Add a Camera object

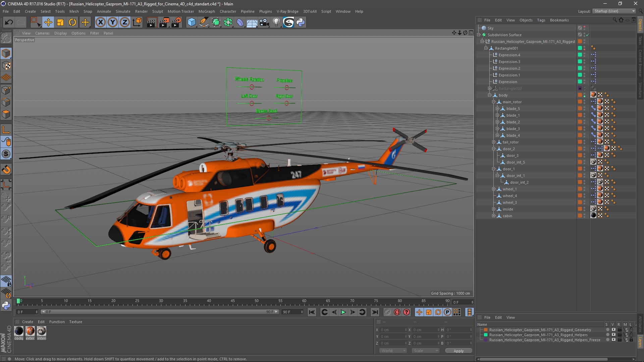pos(264,22)
